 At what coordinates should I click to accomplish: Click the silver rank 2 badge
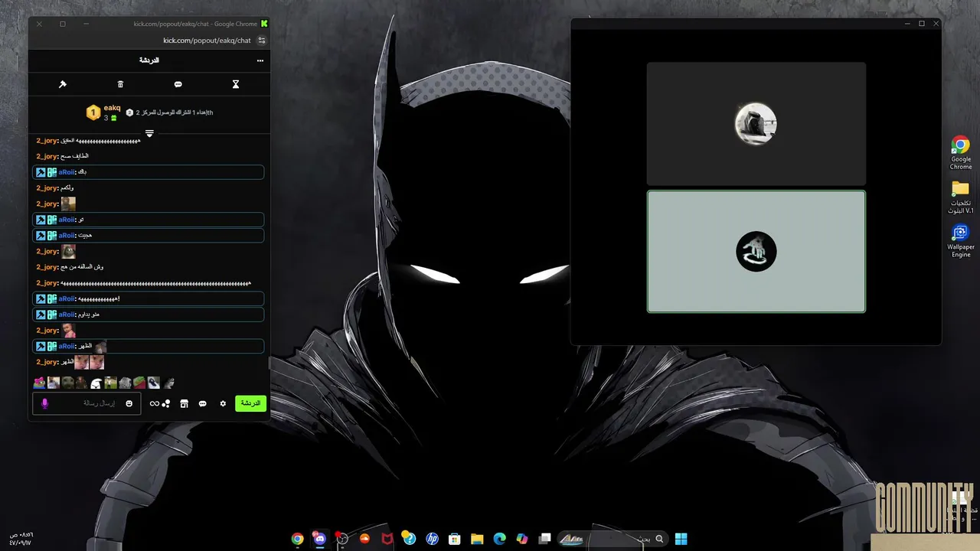click(x=129, y=112)
